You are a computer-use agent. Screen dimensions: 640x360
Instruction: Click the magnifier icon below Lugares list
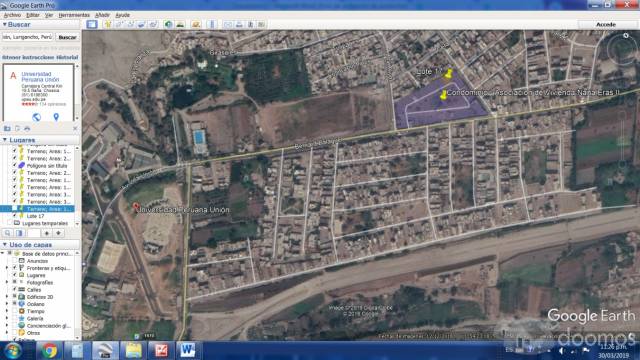point(7,233)
